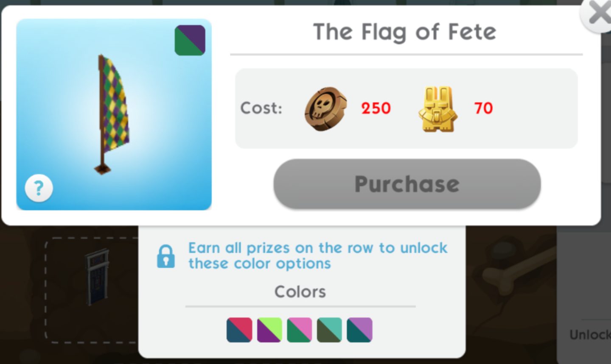This screenshot has height=364, width=611.
Task: Choose the red and navy color swatch
Action: (x=239, y=330)
